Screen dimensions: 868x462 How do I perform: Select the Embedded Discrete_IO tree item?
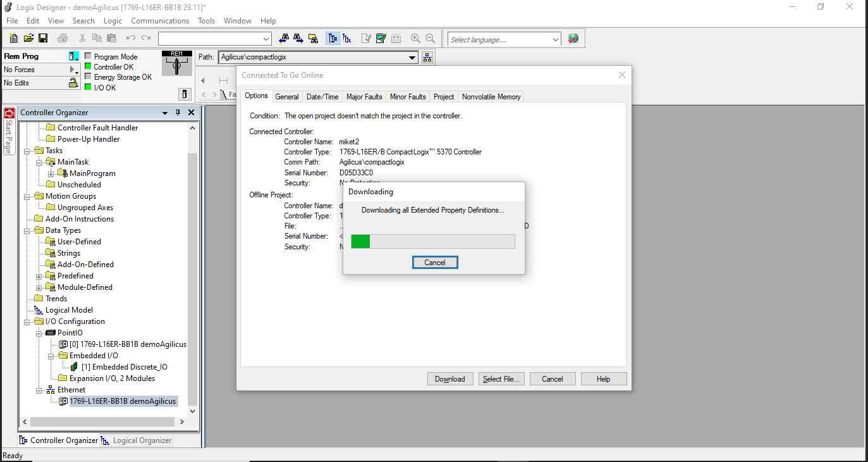point(124,367)
